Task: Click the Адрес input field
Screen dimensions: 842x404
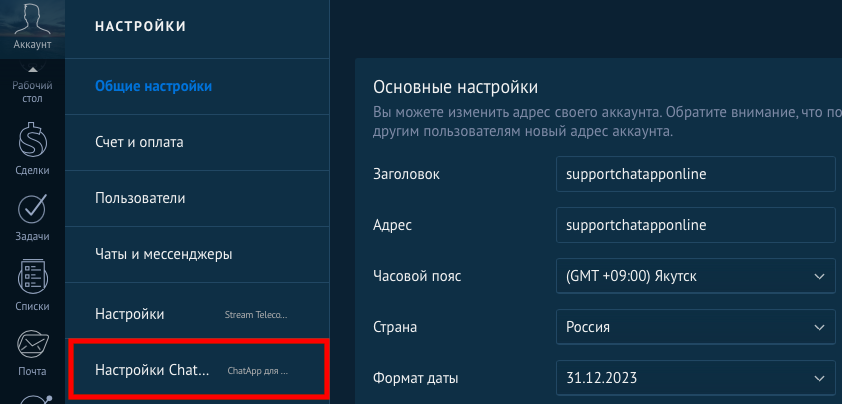Action: 695,225
